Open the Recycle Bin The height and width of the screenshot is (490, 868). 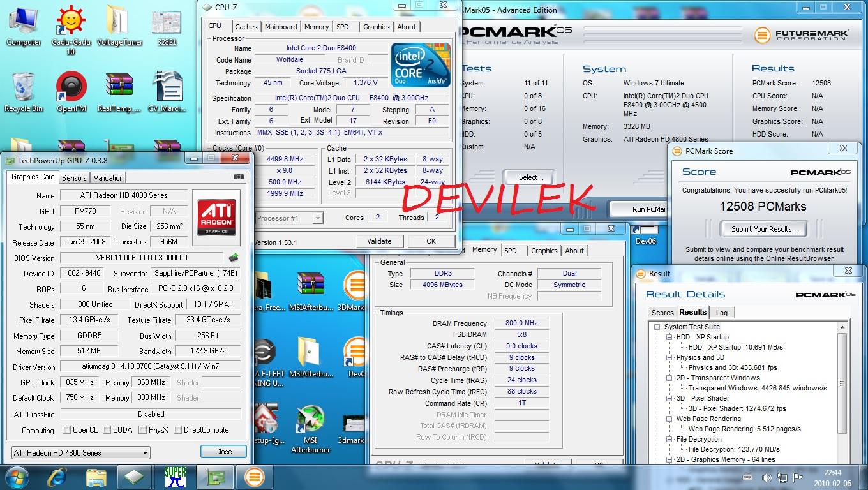(x=24, y=93)
